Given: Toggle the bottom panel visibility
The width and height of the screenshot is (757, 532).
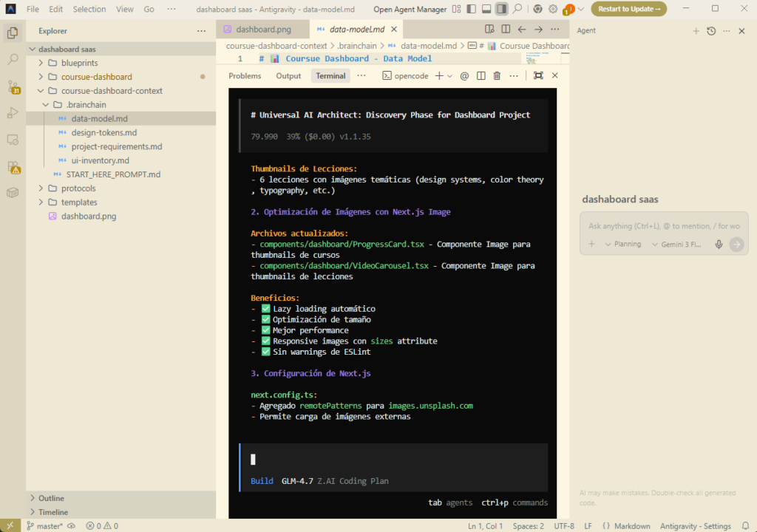Looking at the screenshot, I should [x=486, y=9].
